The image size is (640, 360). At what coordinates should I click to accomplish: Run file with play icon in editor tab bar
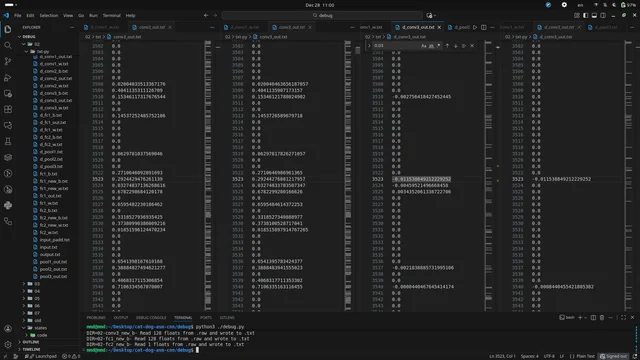(475, 27)
